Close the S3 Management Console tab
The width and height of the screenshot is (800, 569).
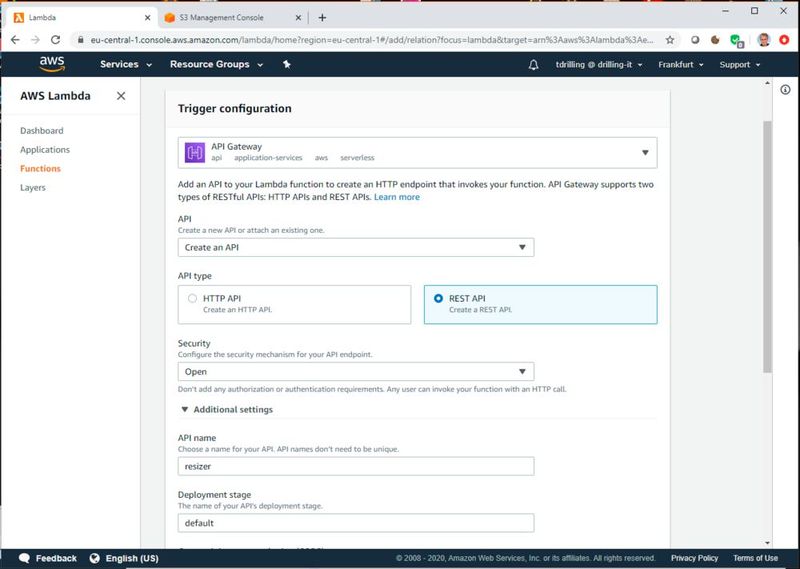click(x=298, y=18)
